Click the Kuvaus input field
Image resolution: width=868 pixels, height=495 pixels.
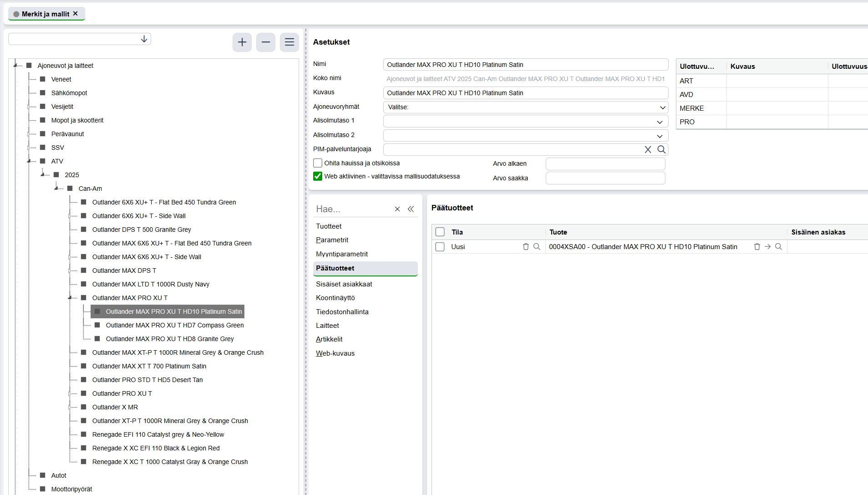[526, 93]
